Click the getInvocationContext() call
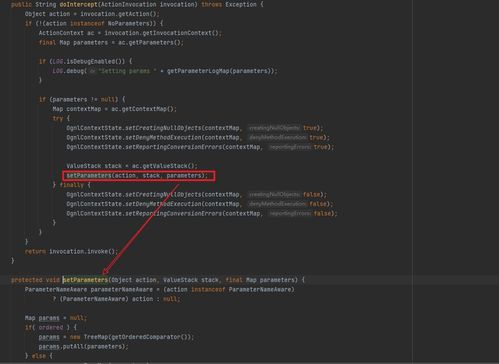Image resolution: width=499 pixels, height=364 pixels. click(x=181, y=33)
